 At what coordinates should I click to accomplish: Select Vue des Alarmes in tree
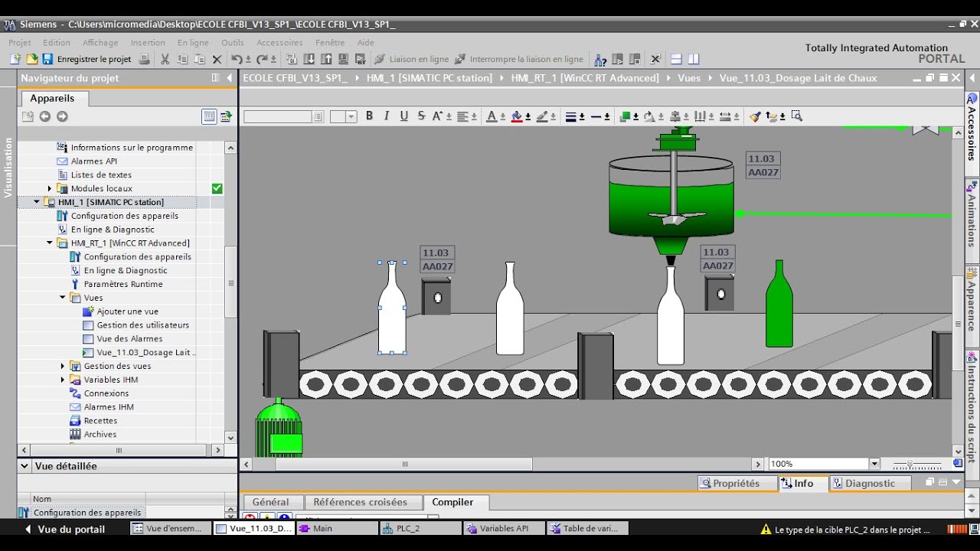129,339
